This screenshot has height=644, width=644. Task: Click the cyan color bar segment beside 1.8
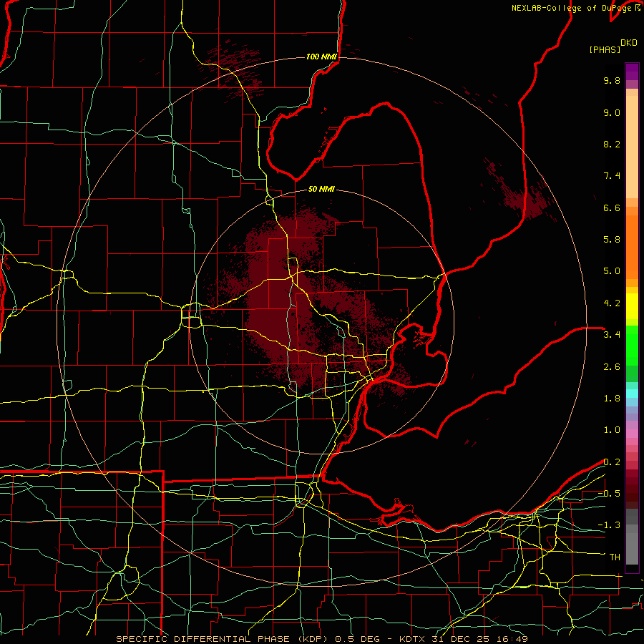632,394
